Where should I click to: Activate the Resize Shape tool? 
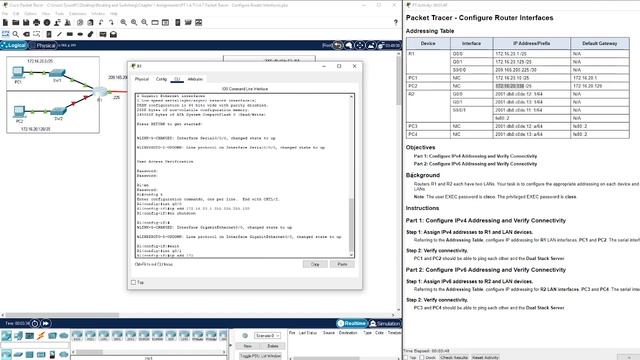(x=37, y=34)
